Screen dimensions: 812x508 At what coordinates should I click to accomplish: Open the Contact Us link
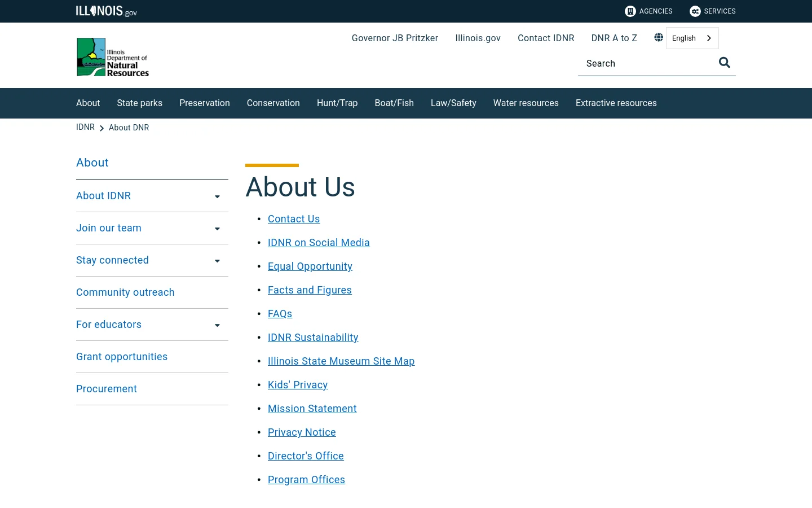coord(294,219)
